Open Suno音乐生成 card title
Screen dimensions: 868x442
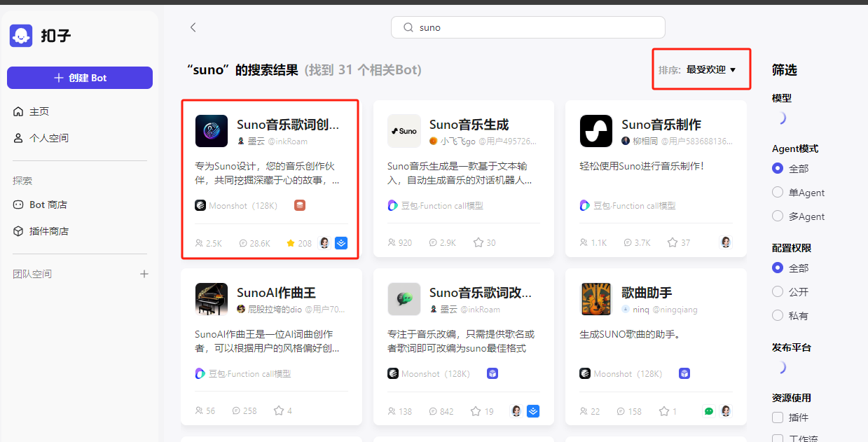point(469,125)
